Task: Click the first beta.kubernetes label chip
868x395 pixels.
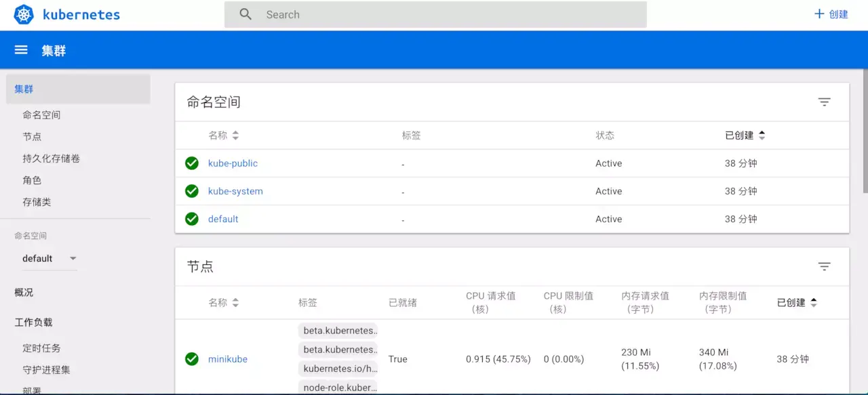Action: click(338, 331)
